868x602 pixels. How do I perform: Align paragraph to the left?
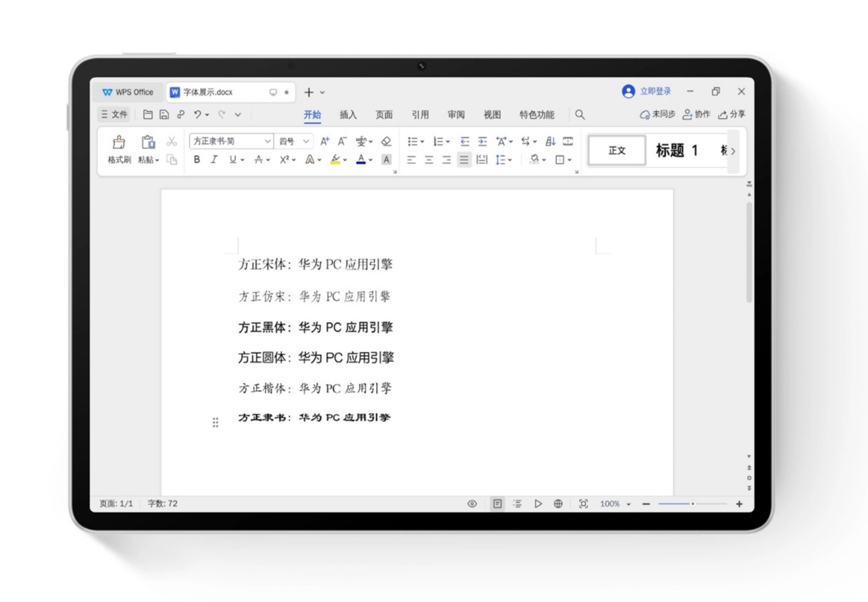click(x=412, y=160)
